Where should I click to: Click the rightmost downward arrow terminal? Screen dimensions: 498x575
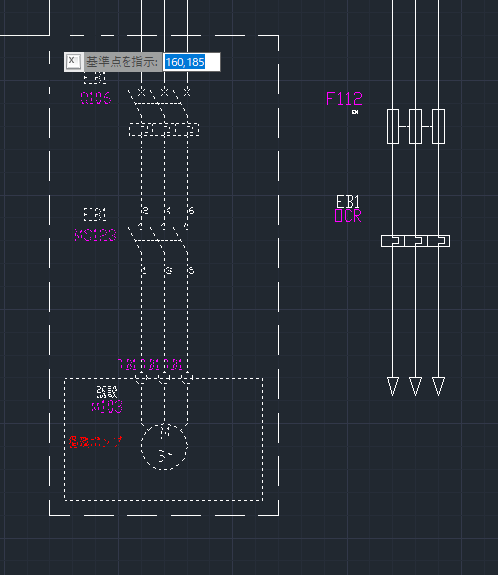(438, 386)
